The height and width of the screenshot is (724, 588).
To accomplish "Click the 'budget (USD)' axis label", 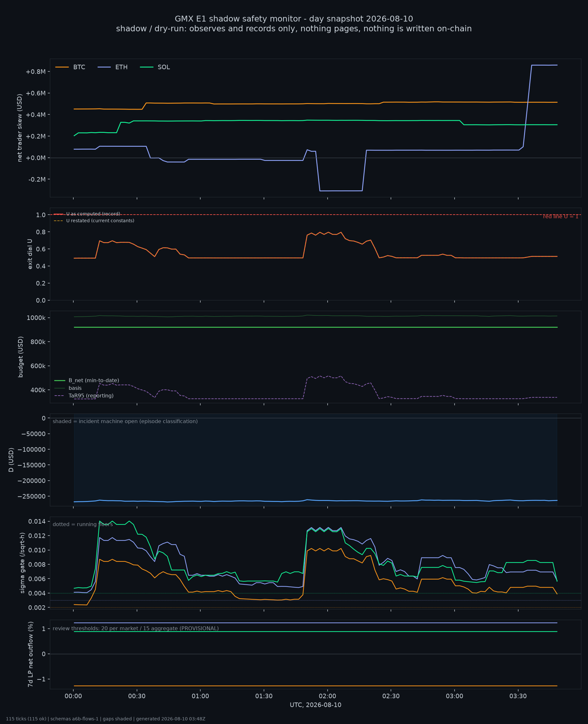I will (21, 357).
